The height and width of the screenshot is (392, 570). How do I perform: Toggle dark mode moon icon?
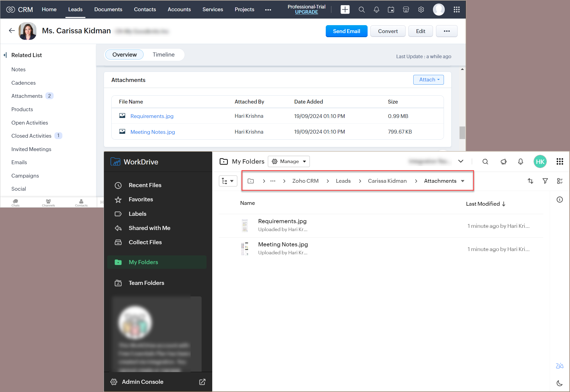(x=560, y=383)
